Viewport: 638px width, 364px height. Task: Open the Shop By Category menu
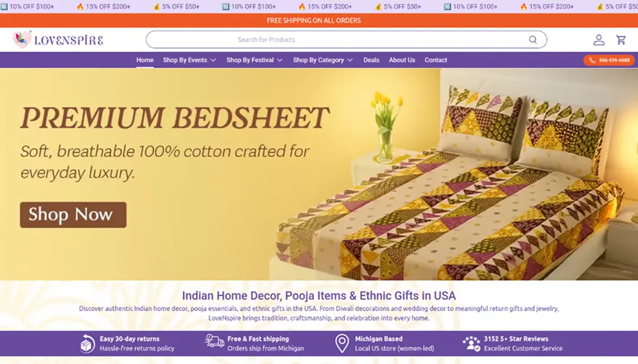click(x=323, y=60)
